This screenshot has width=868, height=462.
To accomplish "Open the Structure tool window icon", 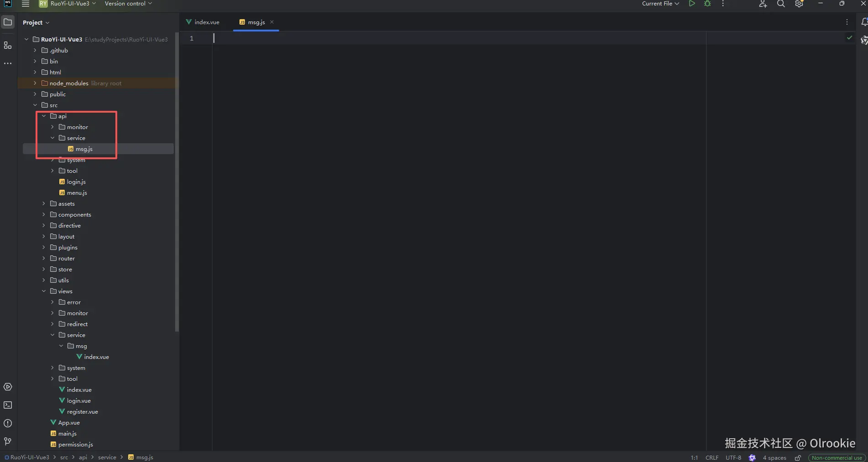I will 8,45.
